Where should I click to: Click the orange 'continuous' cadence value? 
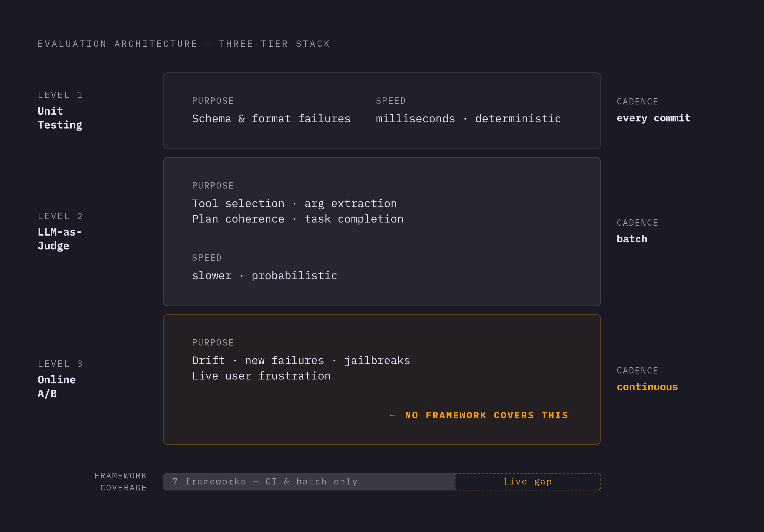(x=647, y=387)
